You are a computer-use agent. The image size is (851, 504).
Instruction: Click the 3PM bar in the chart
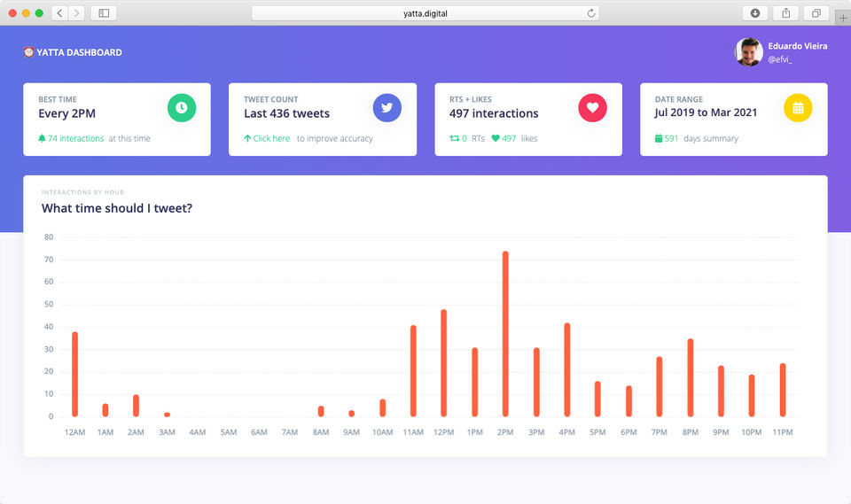(536, 382)
